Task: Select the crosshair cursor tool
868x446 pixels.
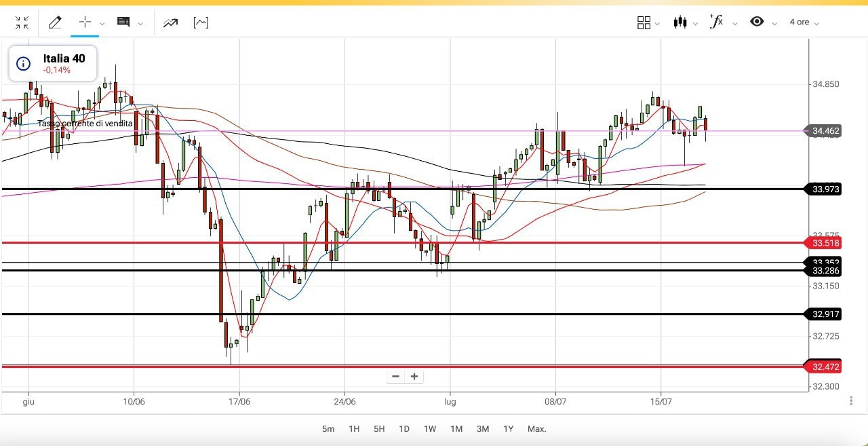Action: coord(85,22)
